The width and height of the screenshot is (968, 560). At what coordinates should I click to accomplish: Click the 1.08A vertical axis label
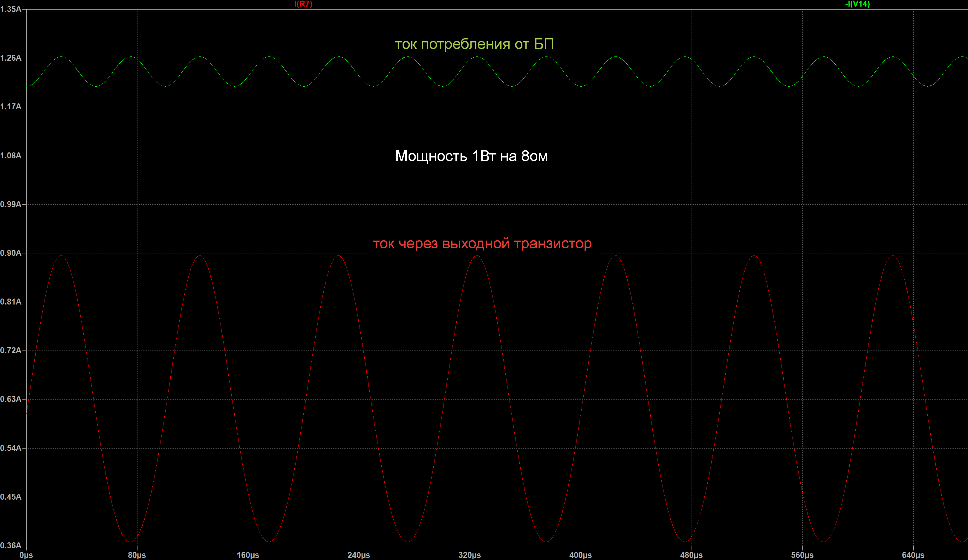(11, 156)
